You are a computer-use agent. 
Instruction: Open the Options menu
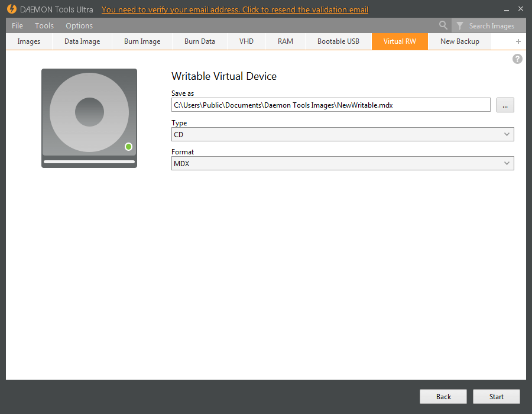[79, 25]
